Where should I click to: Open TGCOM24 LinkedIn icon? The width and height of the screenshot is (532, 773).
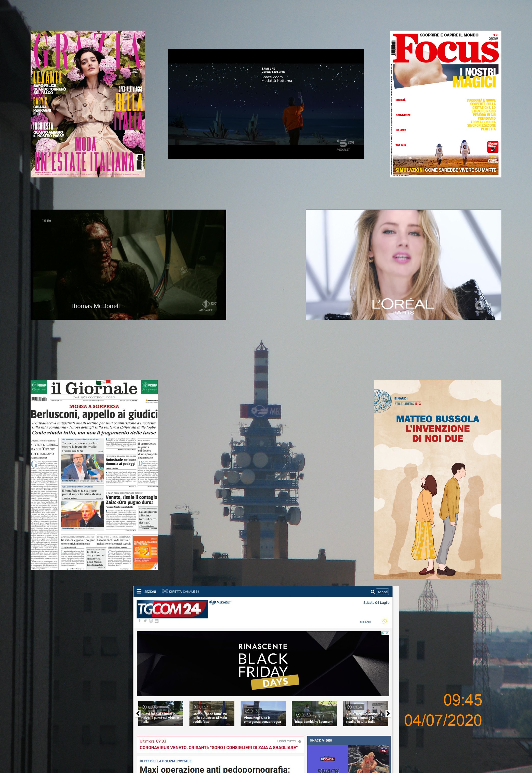[157, 621]
